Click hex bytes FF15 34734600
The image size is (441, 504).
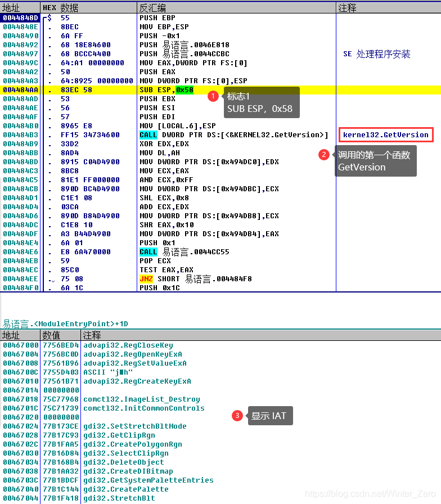tap(91, 135)
